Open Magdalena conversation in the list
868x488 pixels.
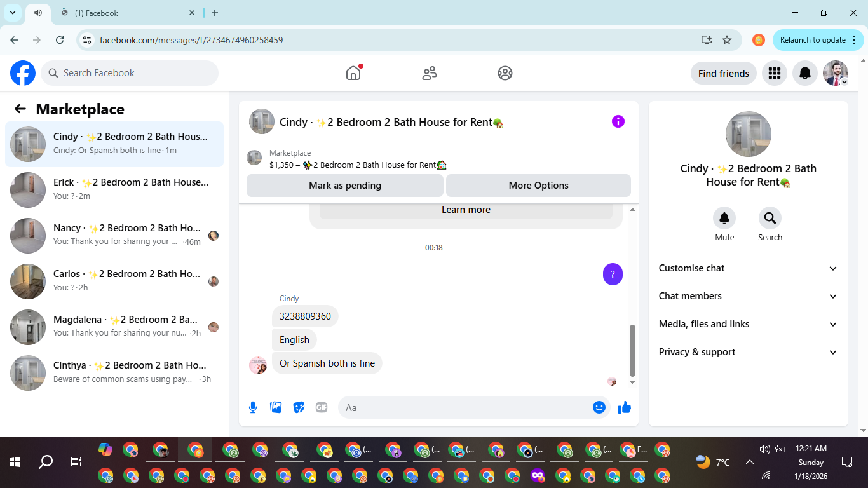click(x=114, y=327)
